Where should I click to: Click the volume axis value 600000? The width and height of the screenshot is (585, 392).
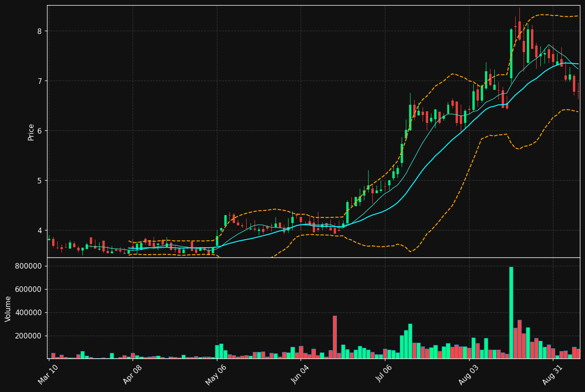pyautogui.click(x=29, y=290)
